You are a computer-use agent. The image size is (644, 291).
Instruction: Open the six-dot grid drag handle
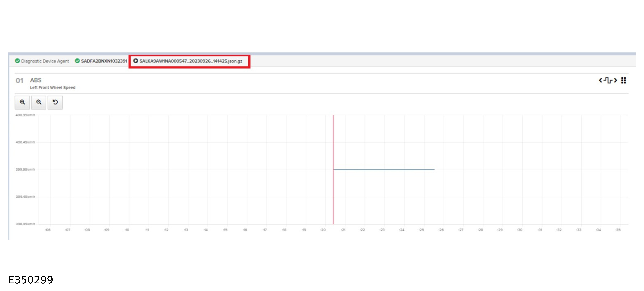[x=623, y=80]
